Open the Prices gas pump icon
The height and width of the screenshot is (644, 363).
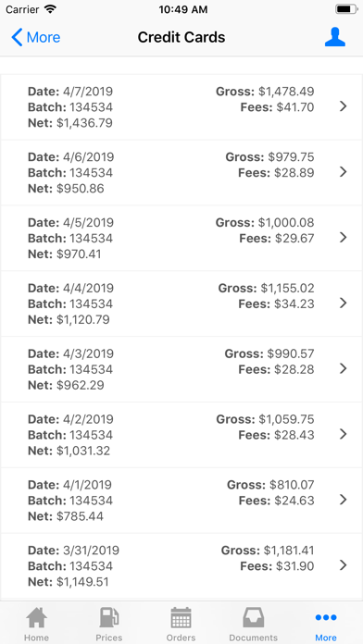[109, 618]
